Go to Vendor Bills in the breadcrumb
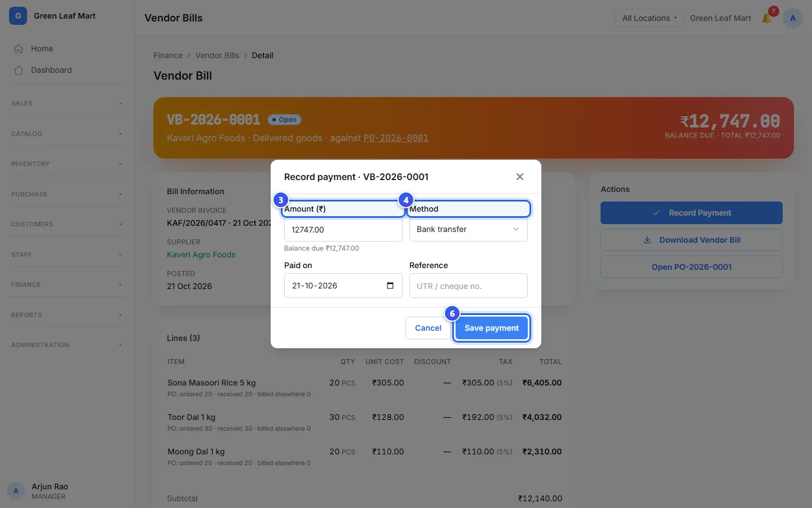The width and height of the screenshot is (812, 508). pyautogui.click(x=217, y=55)
